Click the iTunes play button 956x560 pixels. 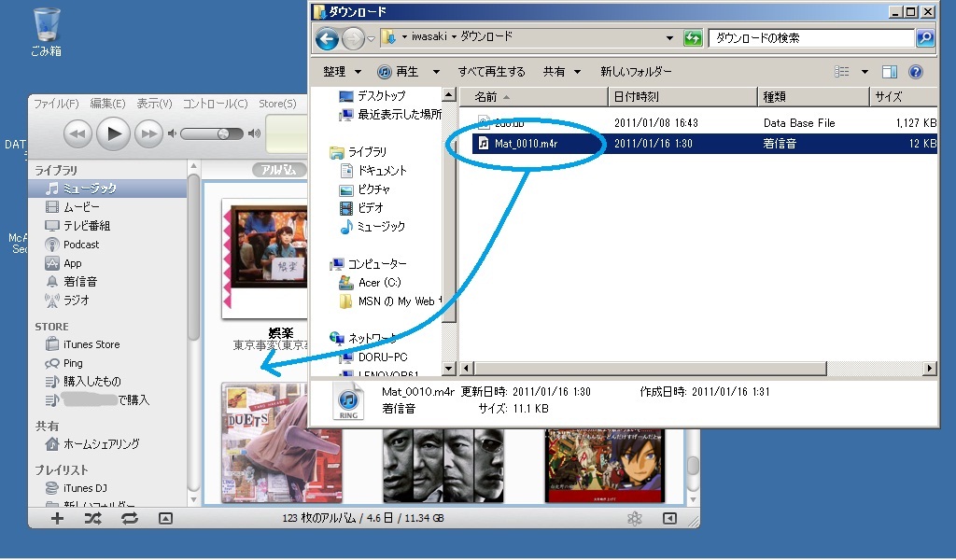pyautogui.click(x=113, y=133)
